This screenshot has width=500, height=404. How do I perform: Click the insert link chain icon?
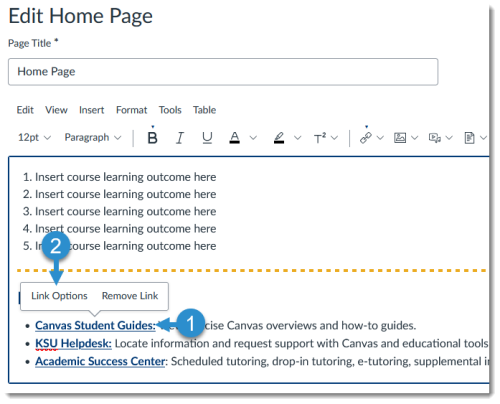(x=366, y=137)
